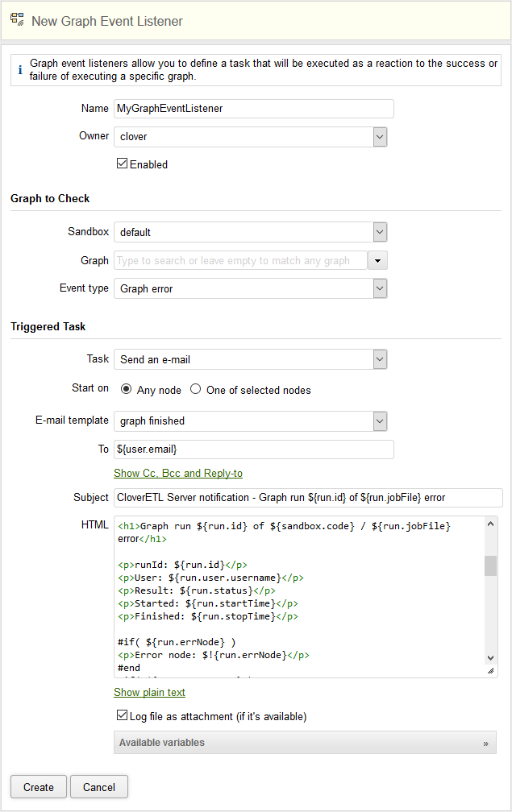Open the Sandbox dropdown
This screenshot has width=512, height=812.
(380, 232)
